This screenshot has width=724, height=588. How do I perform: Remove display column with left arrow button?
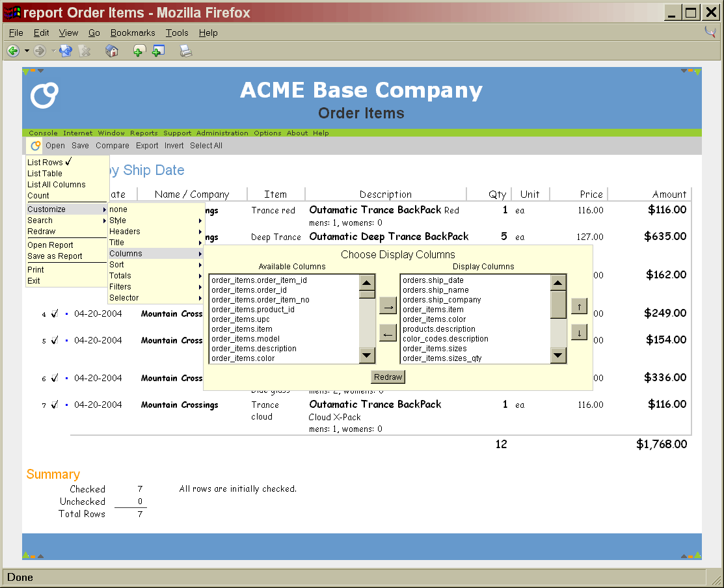point(388,333)
